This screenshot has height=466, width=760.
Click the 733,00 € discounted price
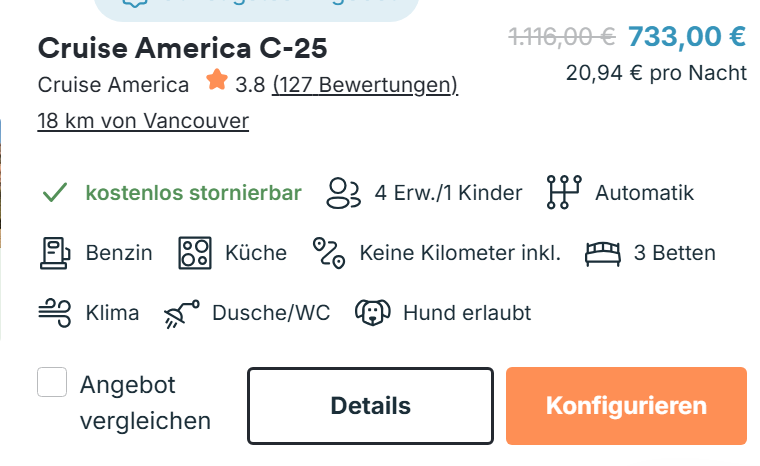coord(687,37)
